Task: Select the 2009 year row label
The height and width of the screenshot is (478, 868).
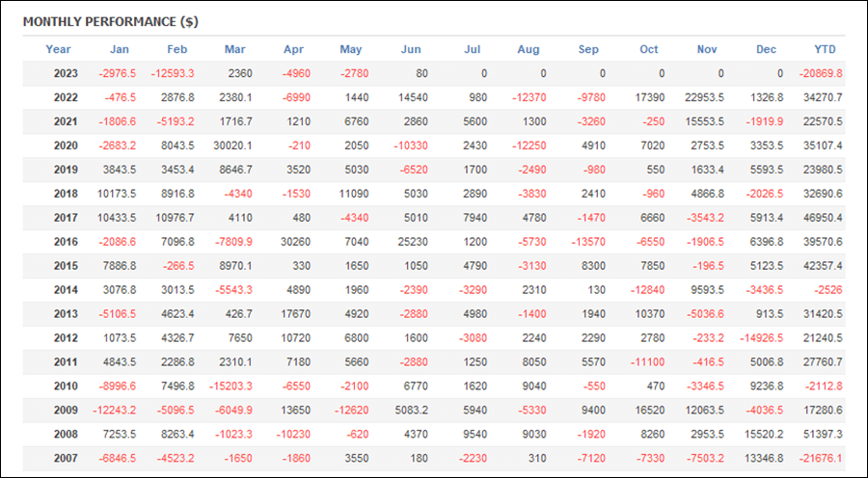Action: [x=66, y=411]
